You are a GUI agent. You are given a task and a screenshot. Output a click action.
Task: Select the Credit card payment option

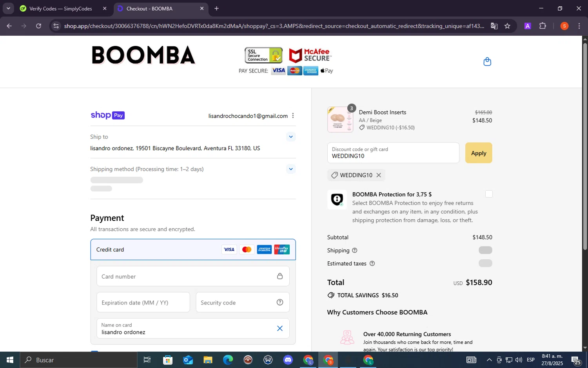pyautogui.click(x=193, y=250)
